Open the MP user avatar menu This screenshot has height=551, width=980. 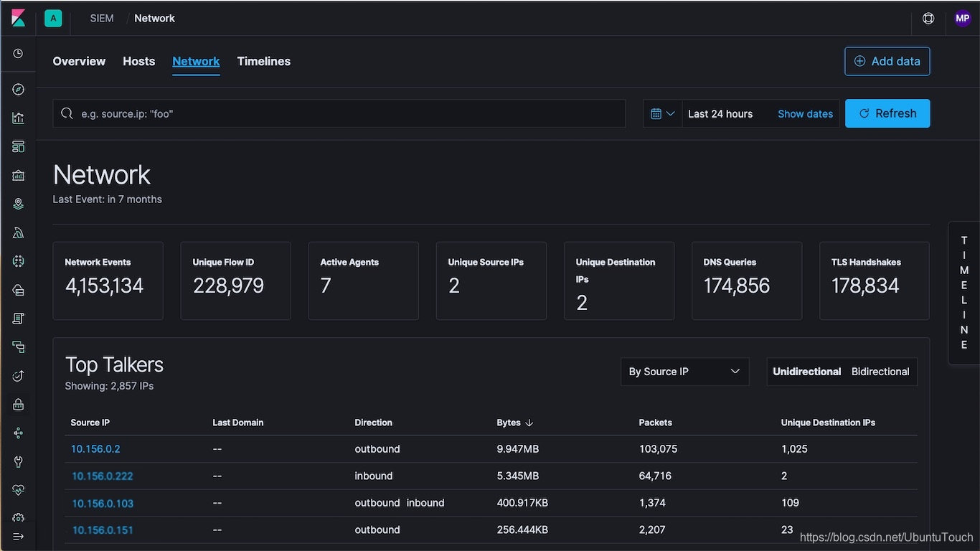point(963,19)
